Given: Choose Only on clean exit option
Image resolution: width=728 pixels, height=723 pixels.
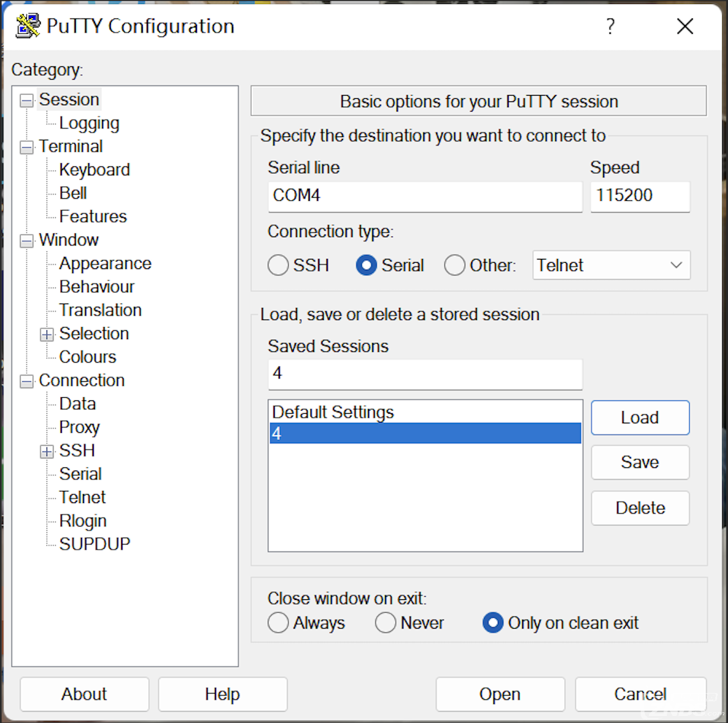Looking at the screenshot, I should click(x=493, y=623).
